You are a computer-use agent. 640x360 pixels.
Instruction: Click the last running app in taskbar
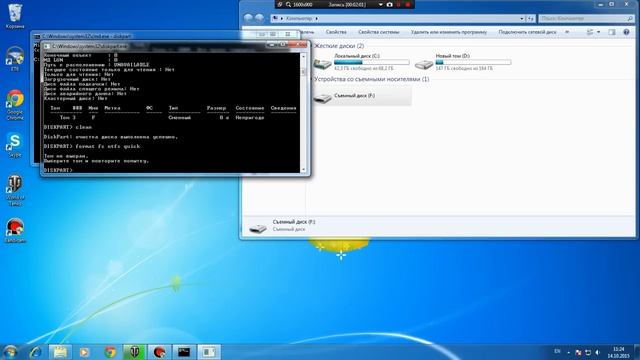209,352
